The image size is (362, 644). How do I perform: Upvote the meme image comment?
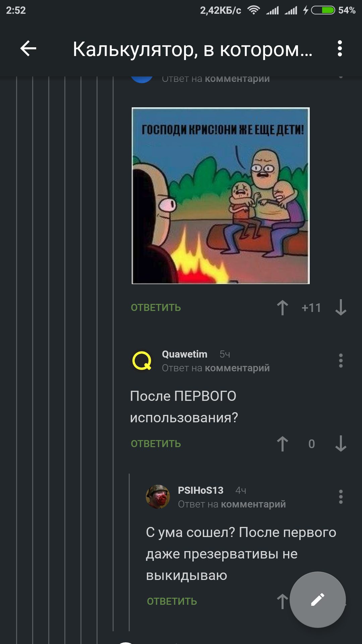pos(283,308)
